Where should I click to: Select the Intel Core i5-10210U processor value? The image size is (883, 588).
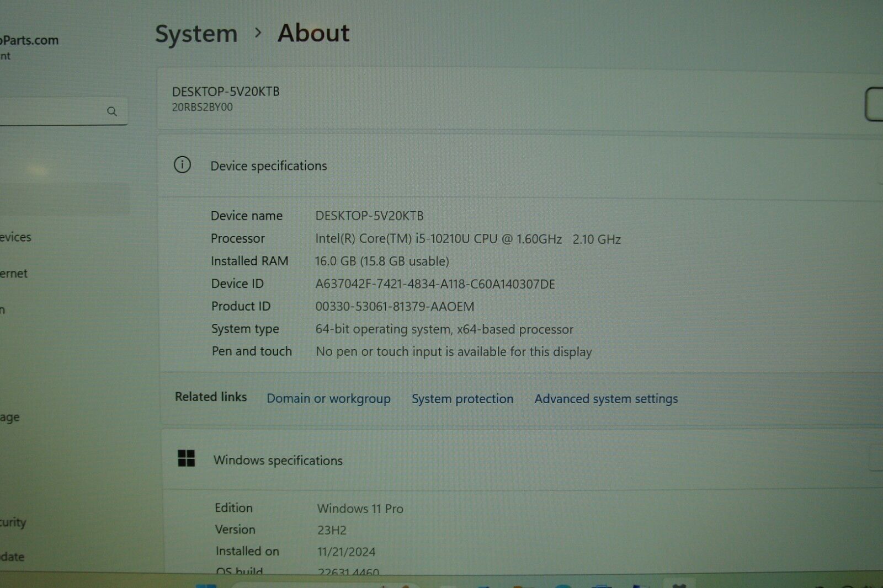468,239
